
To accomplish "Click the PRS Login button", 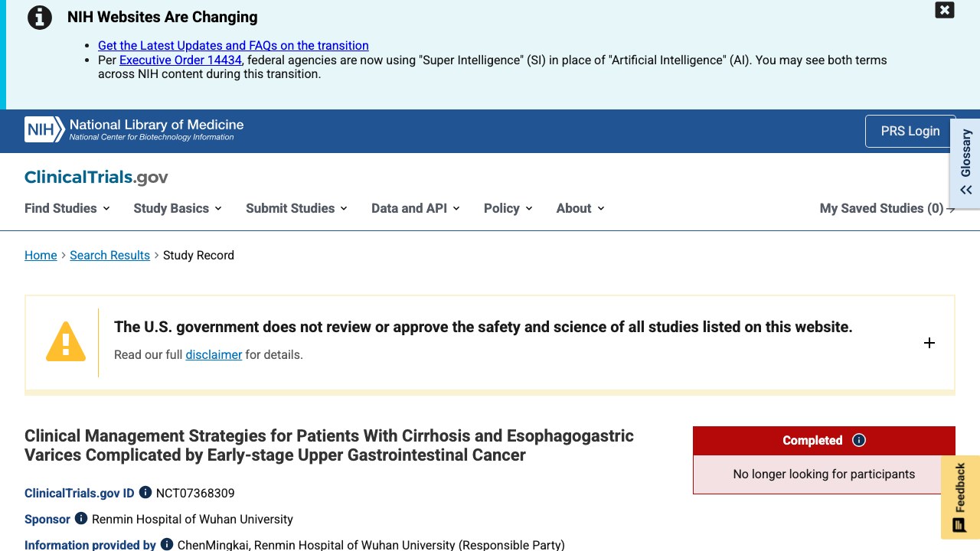I will tap(910, 131).
